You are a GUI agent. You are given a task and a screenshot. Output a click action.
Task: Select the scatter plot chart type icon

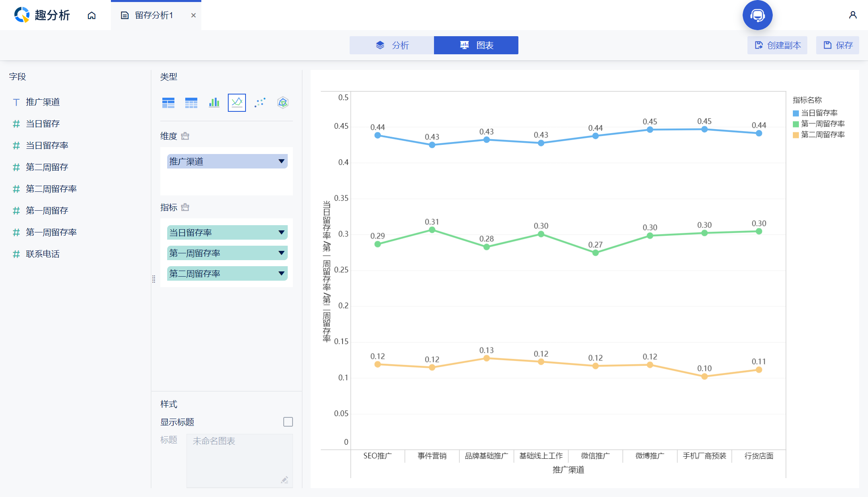tap(260, 103)
